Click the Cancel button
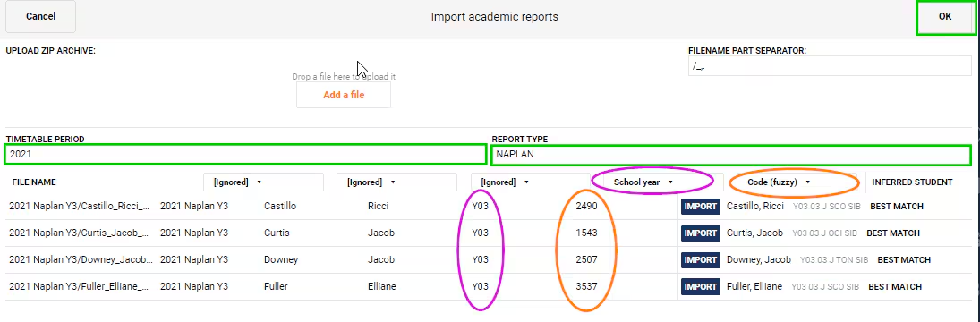Viewport: 980px width, 322px height. [x=40, y=17]
